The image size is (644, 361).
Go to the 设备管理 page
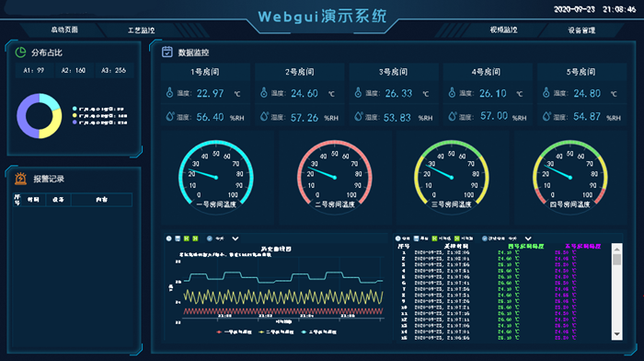[x=581, y=30]
